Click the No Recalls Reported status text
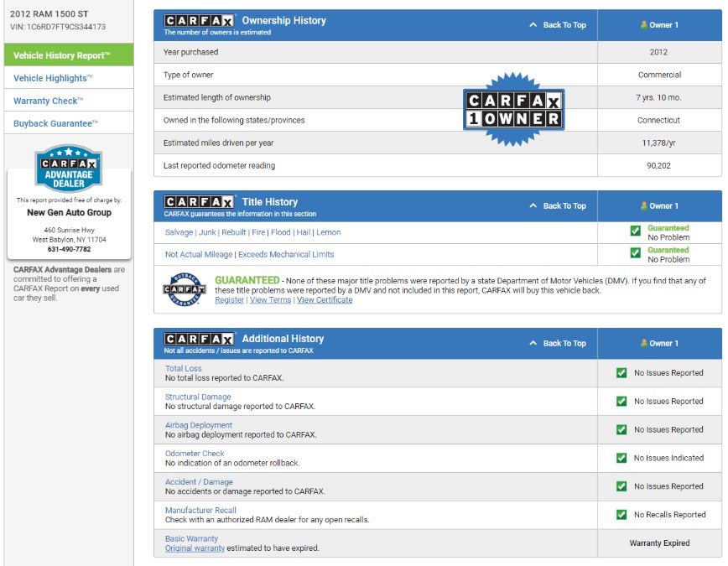The width and height of the screenshot is (728, 566). click(669, 515)
